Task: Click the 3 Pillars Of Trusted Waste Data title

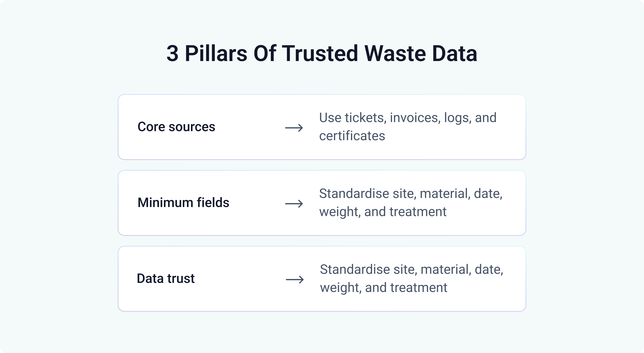Action: [322, 53]
